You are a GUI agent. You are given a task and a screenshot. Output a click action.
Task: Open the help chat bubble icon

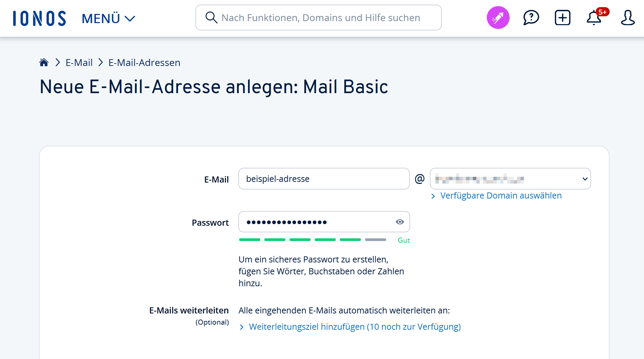click(531, 18)
